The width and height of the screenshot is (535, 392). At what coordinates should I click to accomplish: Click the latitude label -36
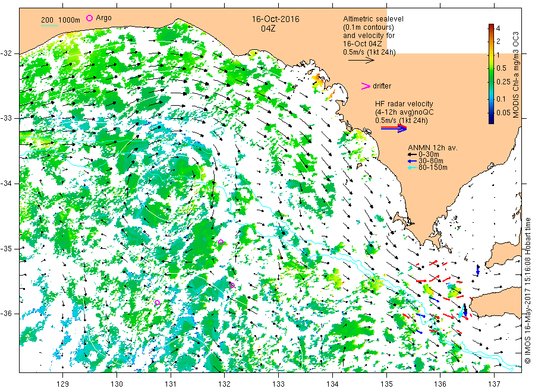coord(6,314)
